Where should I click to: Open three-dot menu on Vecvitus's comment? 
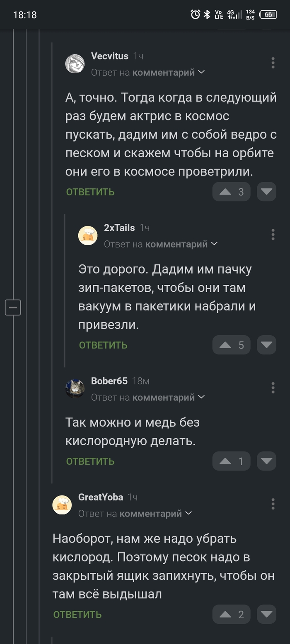click(273, 63)
